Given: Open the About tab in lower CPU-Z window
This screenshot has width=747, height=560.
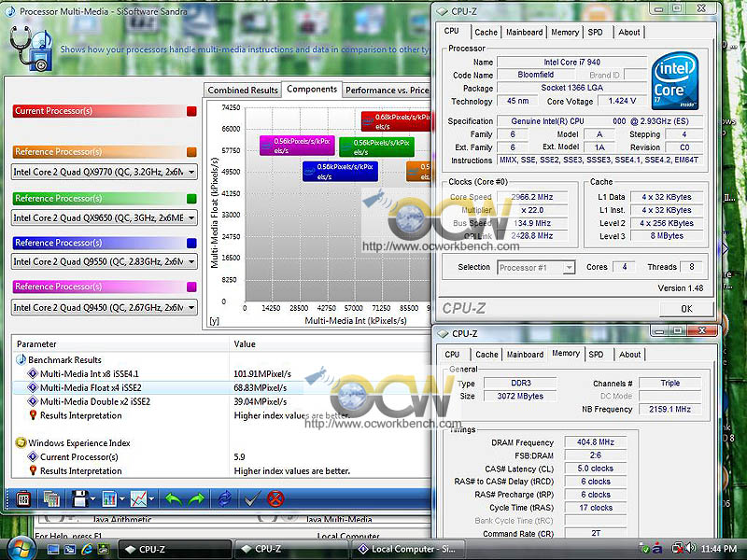Looking at the screenshot, I should [629, 355].
